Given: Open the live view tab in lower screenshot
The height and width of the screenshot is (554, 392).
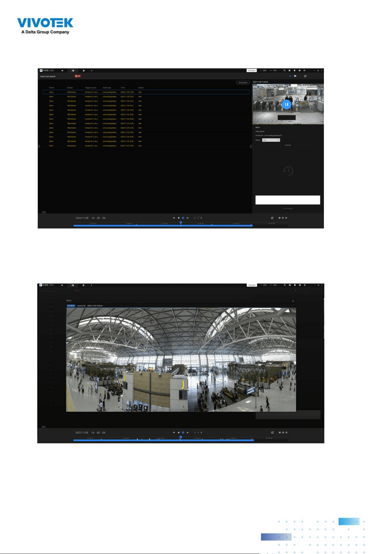Looking at the screenshot, I should [x=62, y=285].
